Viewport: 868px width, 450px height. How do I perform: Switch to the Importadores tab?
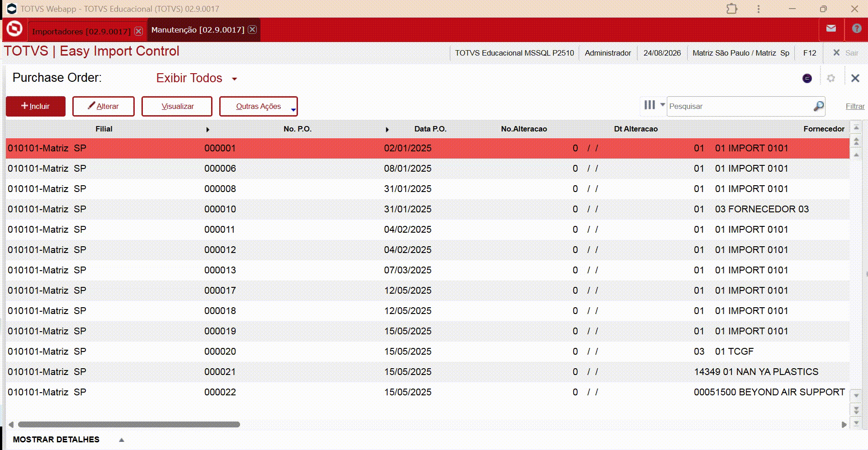pos(81,31)
